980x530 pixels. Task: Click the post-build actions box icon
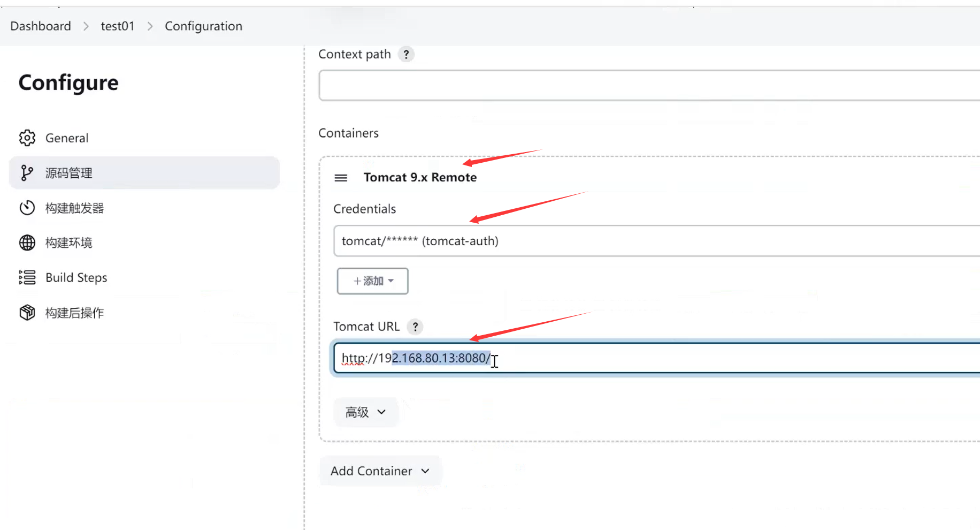[27, 313]
